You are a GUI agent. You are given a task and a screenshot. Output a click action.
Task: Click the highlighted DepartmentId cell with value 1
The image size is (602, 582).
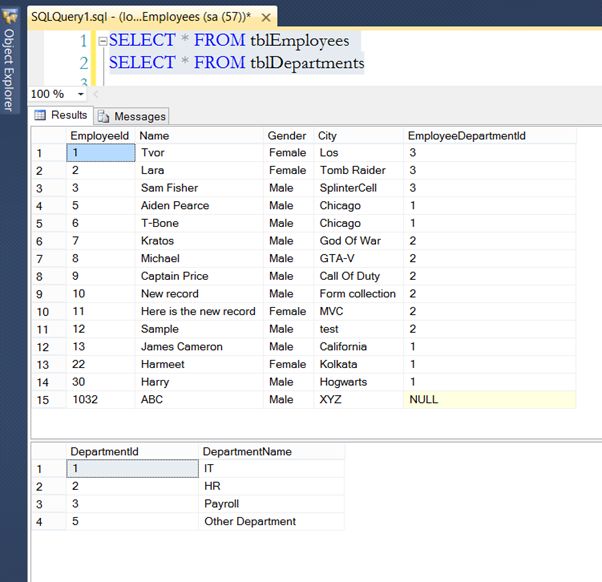coord(132,468)
